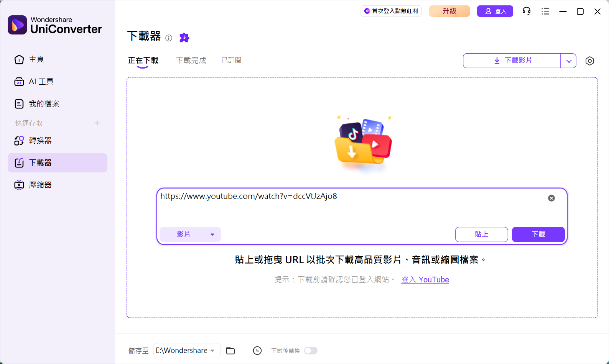Click the 登入 YouTube link
Screen dimensions: 609x364
point(425,280)
